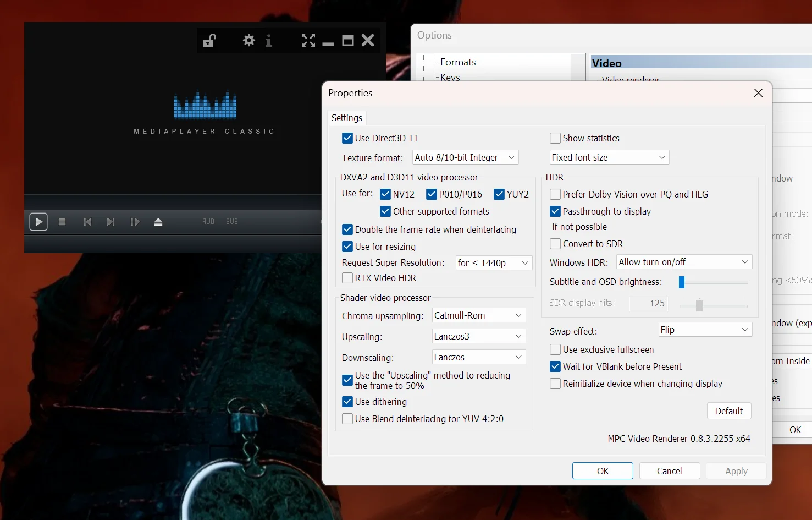Toggle the NV12 checkbox
The width and height of the screenshot is (812, 520).
point(385,194)
